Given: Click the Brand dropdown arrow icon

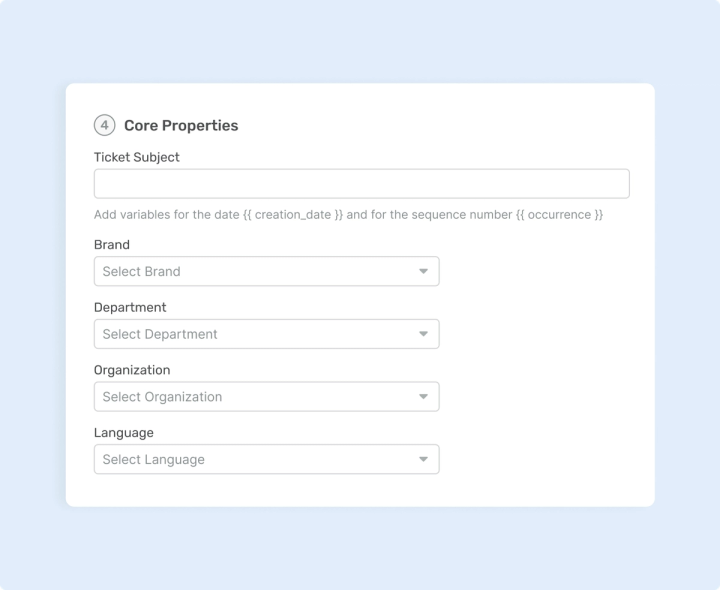Looking at the screenshot, I should (x=423, y=271).
